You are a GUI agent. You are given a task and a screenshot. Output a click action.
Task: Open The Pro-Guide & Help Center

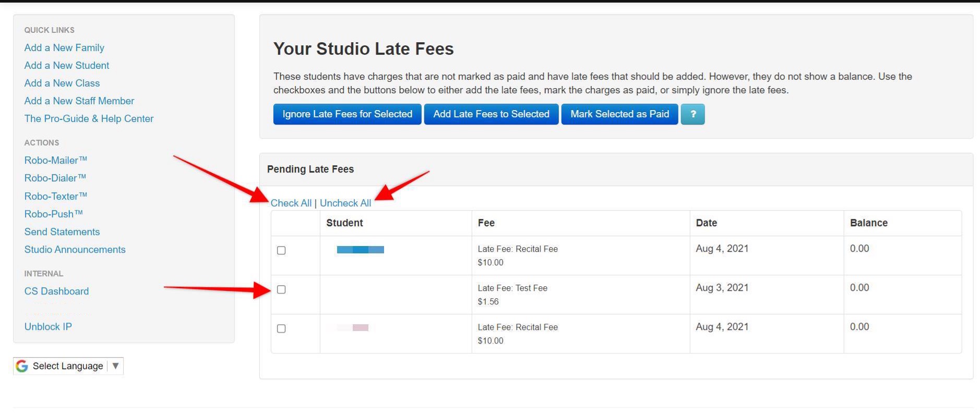[89, 119]
